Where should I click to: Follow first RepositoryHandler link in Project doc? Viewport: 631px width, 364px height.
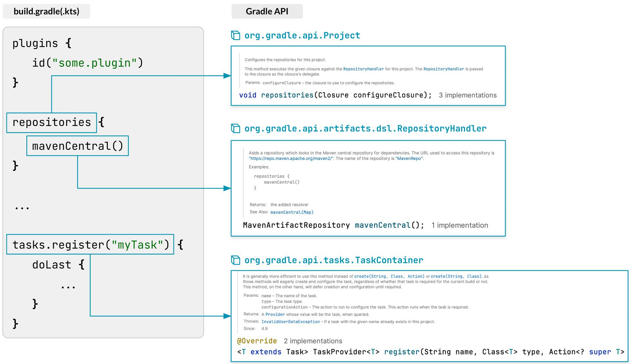[363, 69]
